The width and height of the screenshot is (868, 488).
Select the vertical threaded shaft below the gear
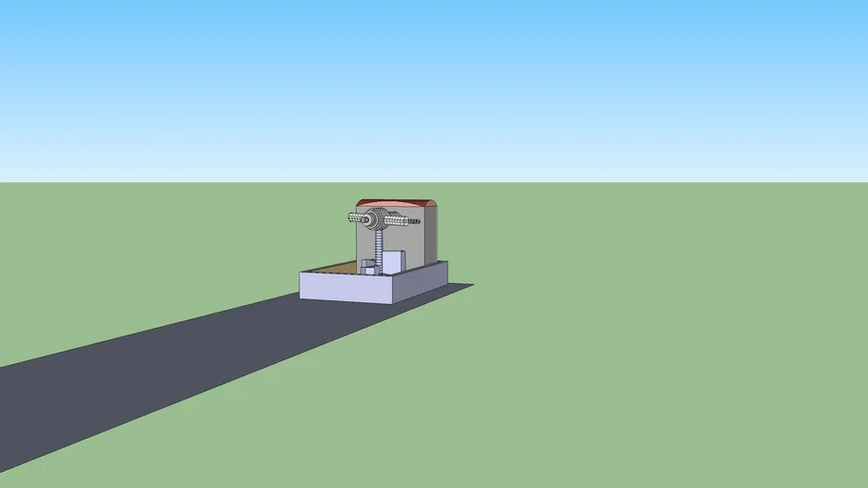coord(380,248)
